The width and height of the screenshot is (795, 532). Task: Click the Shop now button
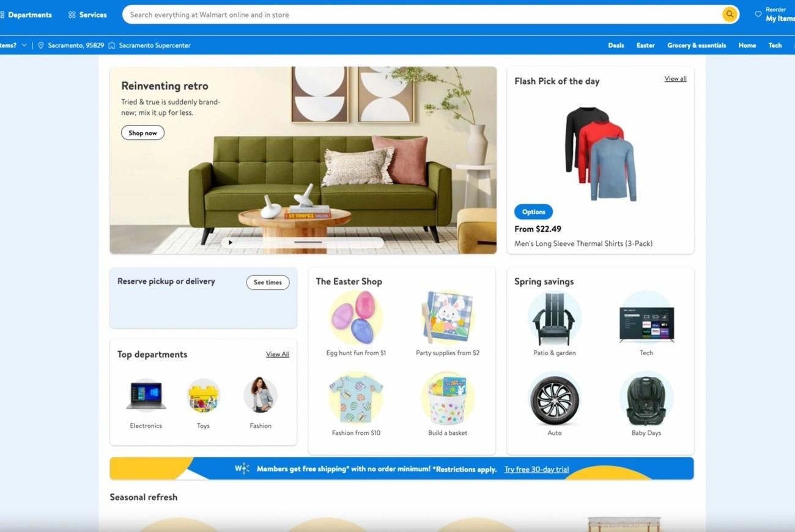coord(142,132)
